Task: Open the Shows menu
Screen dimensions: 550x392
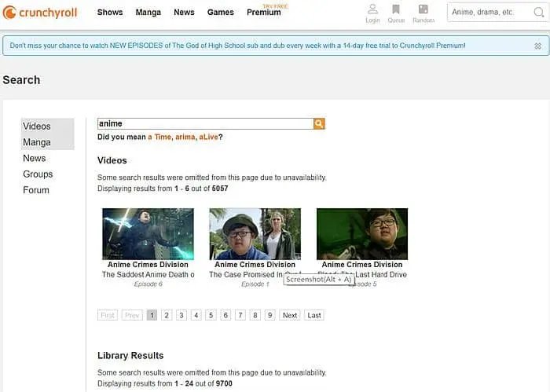Action: (x=110, y=13)
